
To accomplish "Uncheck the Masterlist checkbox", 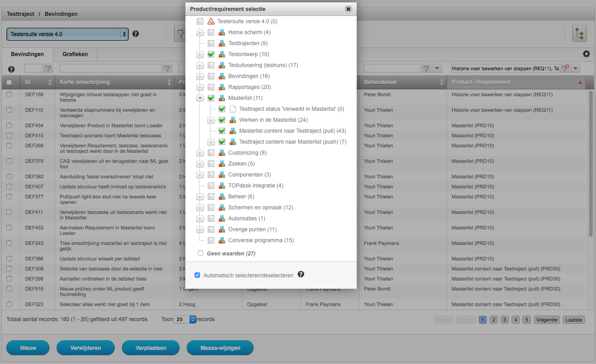I will pos(211,98).
